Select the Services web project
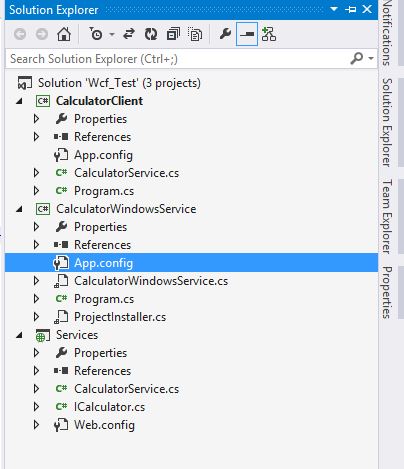This screenshot has height=469, width=404. tap(77, 335)
